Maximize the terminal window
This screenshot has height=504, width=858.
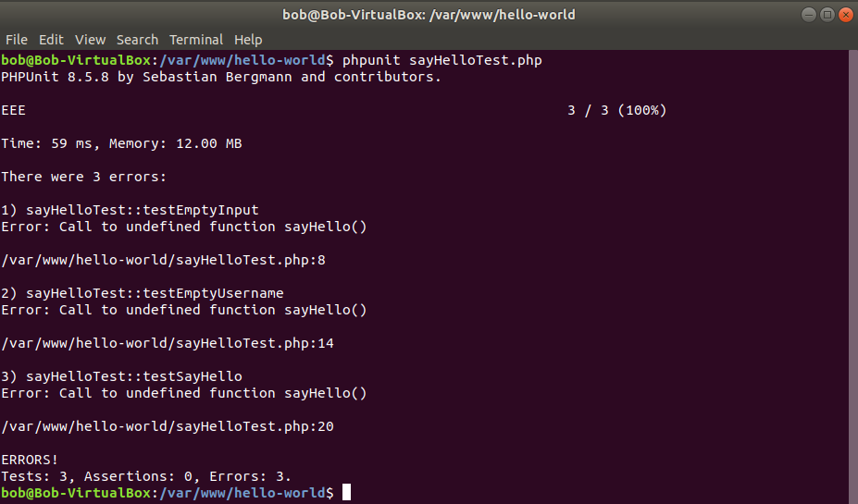point(827,14)
